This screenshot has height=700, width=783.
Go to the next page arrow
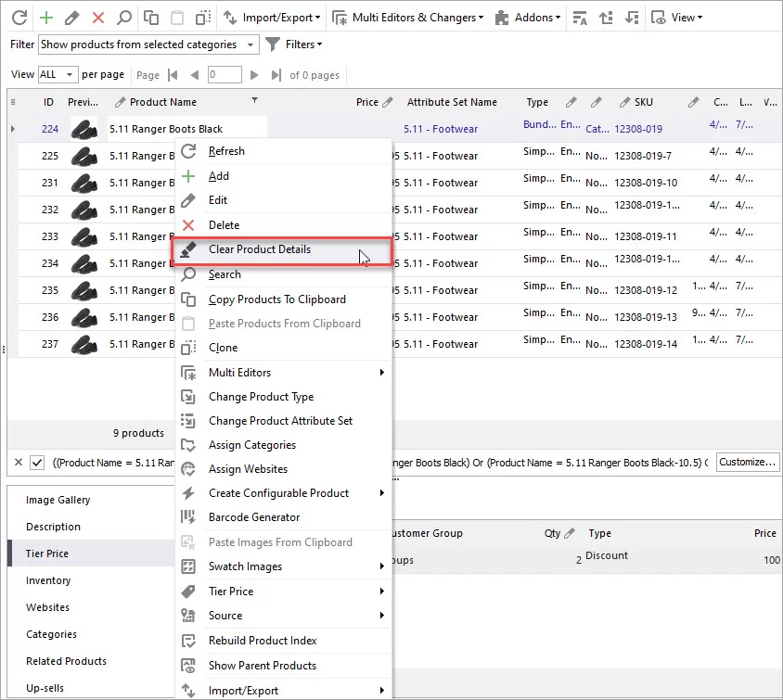coord(254,75)
